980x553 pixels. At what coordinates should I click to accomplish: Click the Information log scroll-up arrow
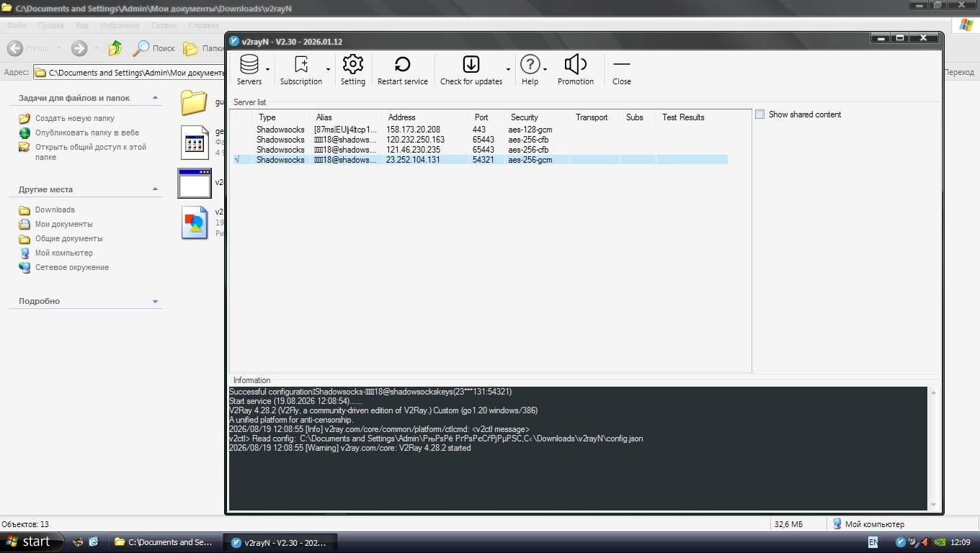[933, 392]
